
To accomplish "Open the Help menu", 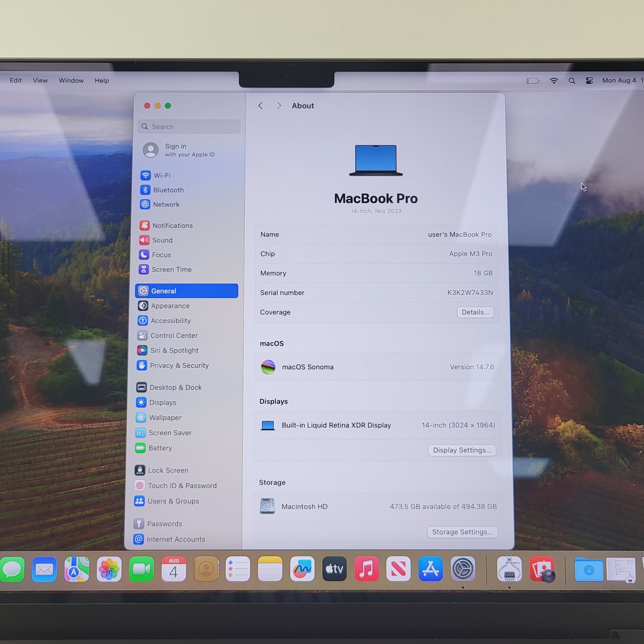I will 102,81.
